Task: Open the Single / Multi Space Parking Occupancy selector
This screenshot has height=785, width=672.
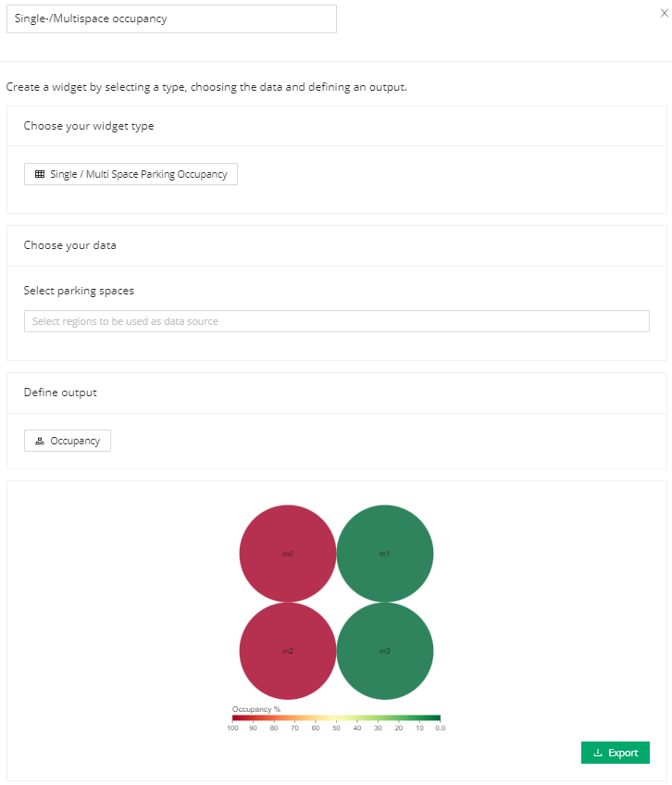Action: [x=131, y=174]
